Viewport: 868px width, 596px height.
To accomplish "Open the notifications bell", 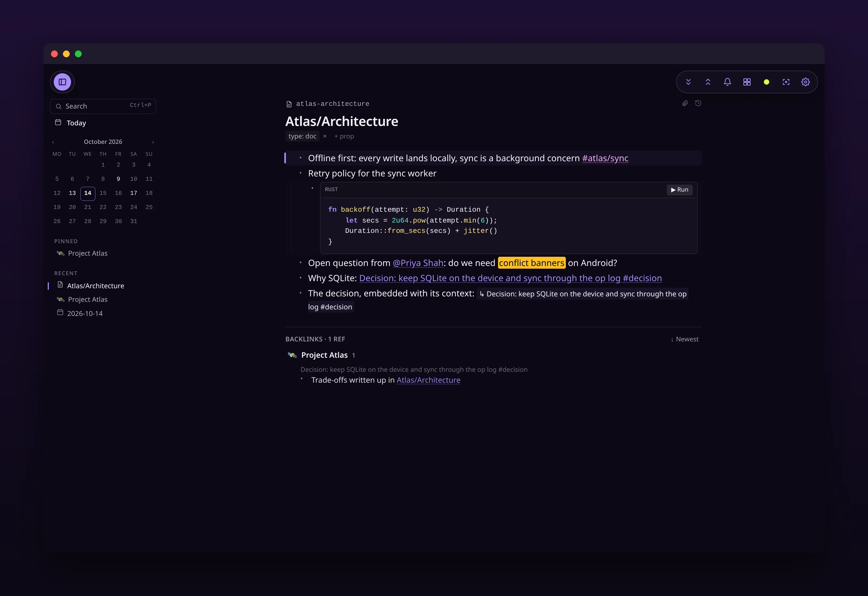I will [727, 82].
